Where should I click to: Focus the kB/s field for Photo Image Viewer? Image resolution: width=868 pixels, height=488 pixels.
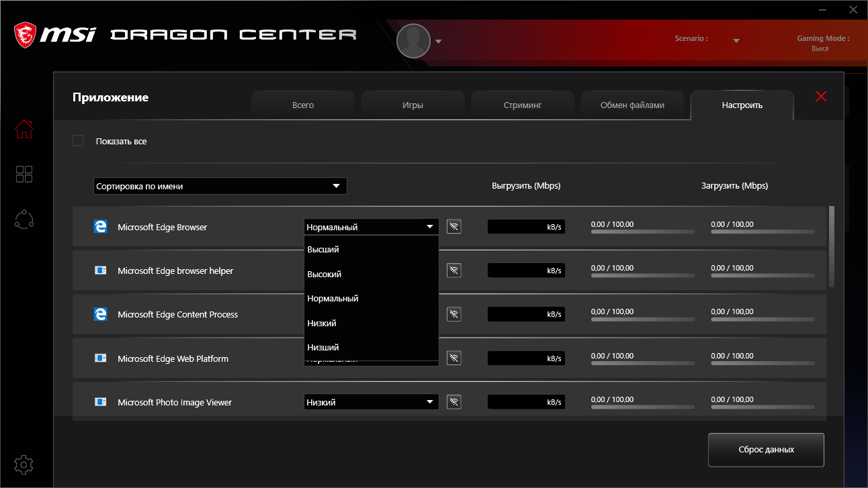pos(526,402)
